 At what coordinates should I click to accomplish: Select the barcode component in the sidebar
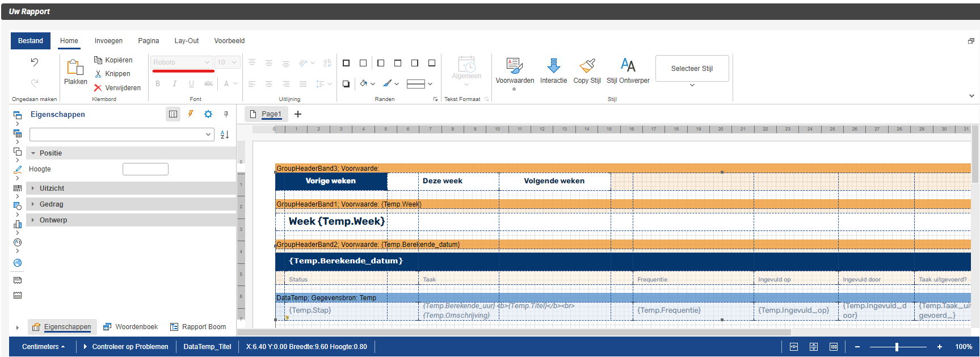tap(18, 188)
